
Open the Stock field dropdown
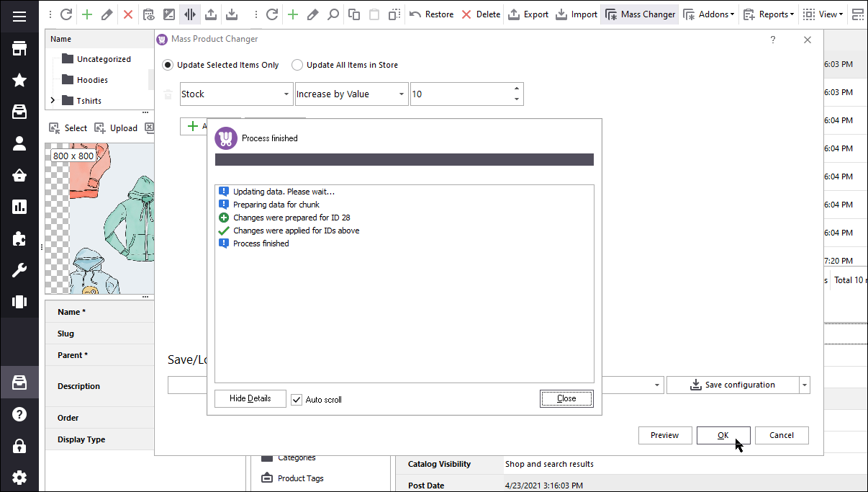click(x=286, y=94)
